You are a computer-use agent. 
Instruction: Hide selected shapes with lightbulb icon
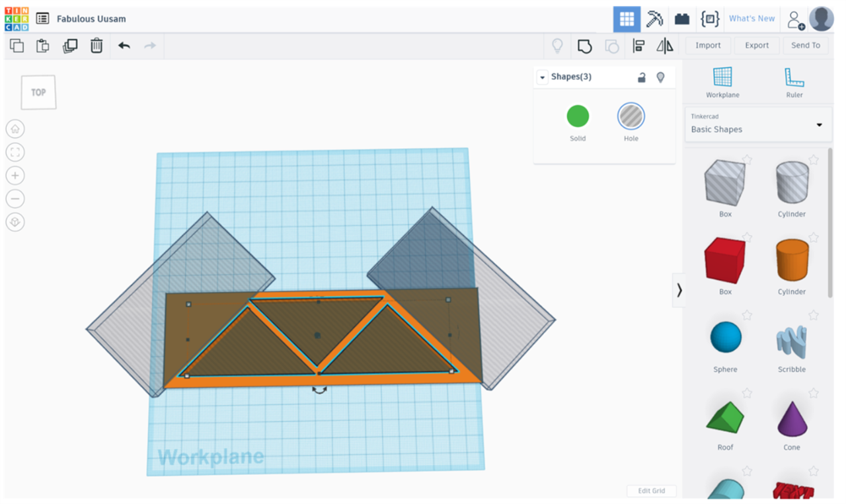pyautogui.click(x=660, y=77)
